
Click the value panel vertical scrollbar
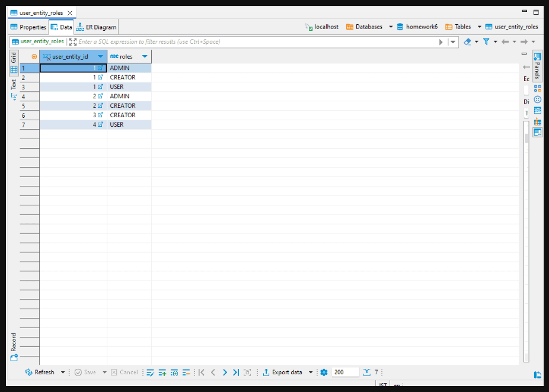tap(526, 241)
